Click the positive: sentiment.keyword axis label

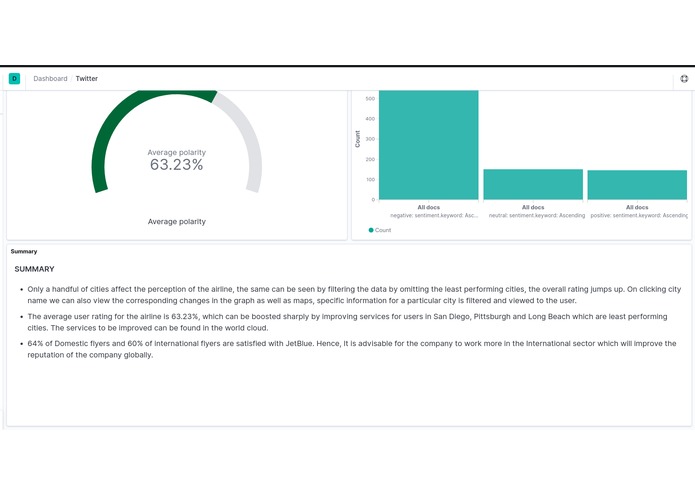(x=639, y=215)
